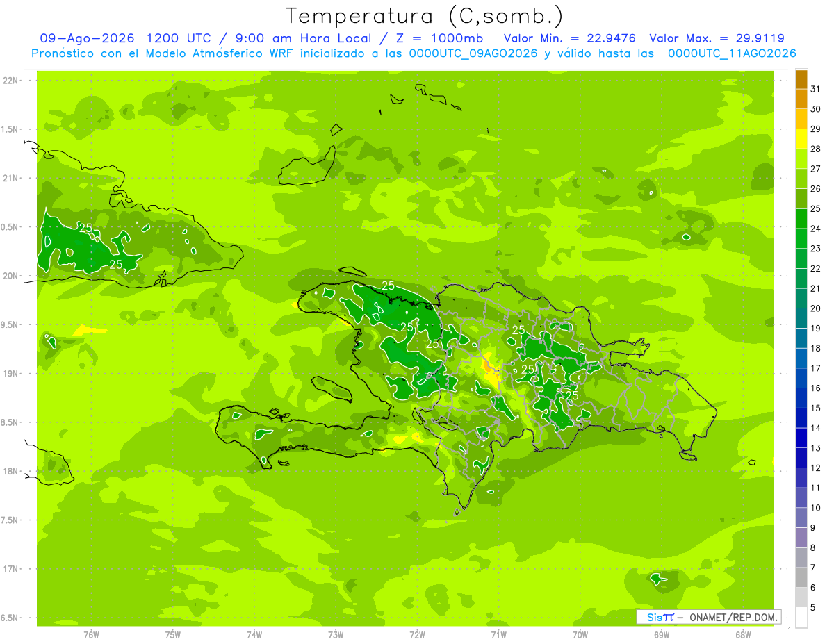Click the '20' value in color scale legend
Viewport: 834px width, 644px height.
click(x=815, y=308)
